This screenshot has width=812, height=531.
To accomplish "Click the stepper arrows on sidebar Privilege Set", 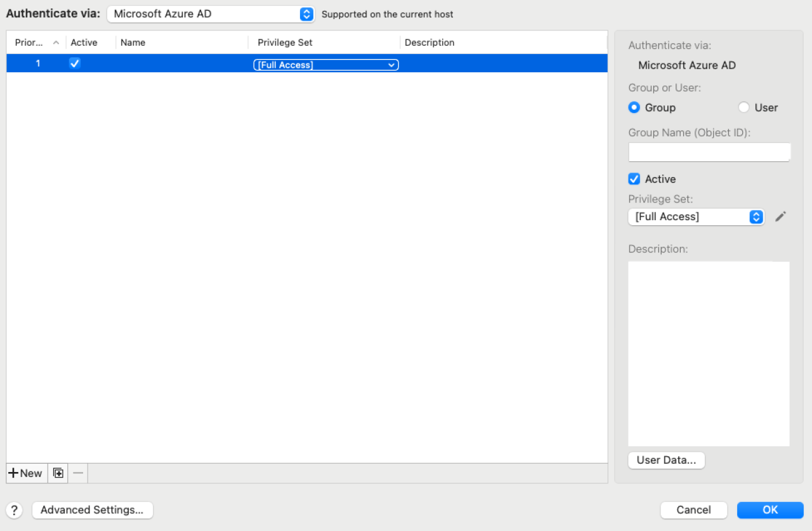I will (x=756, y=216).
